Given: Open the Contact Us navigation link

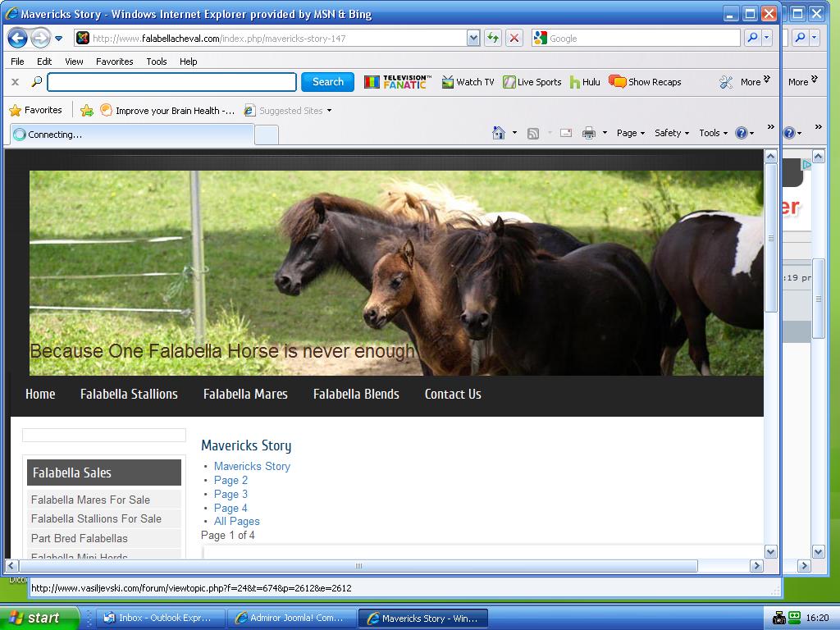Looking at the screenshot, I should click(453, 395).
